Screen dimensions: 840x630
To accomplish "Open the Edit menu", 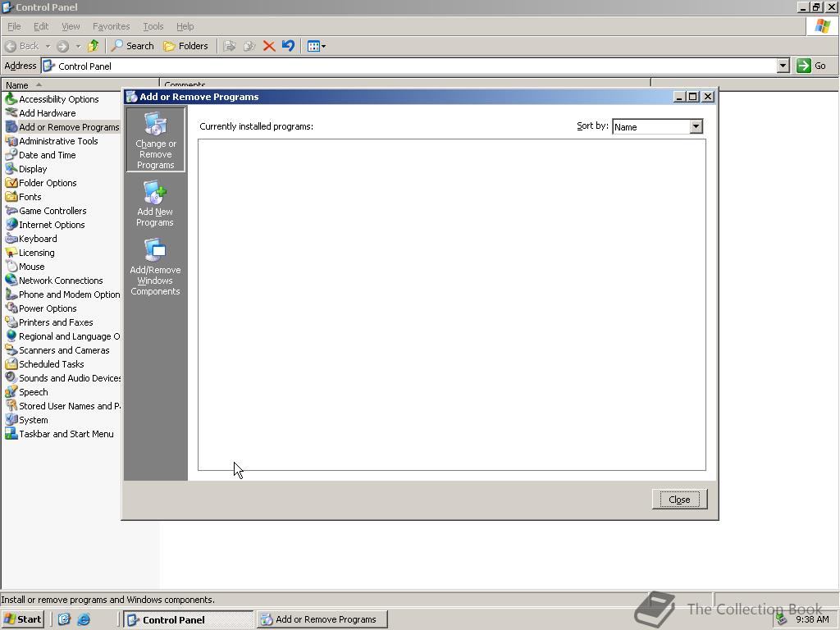I will pos(41,26).
